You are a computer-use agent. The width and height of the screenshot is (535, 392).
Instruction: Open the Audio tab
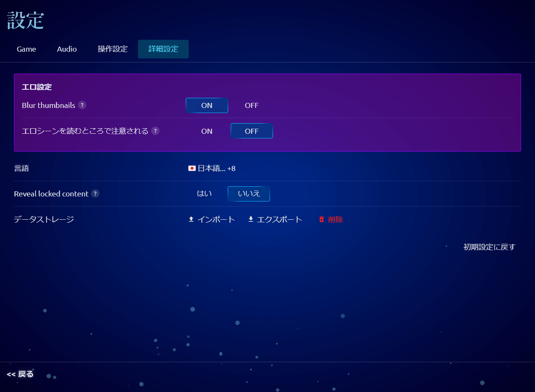tap(67, 49)
